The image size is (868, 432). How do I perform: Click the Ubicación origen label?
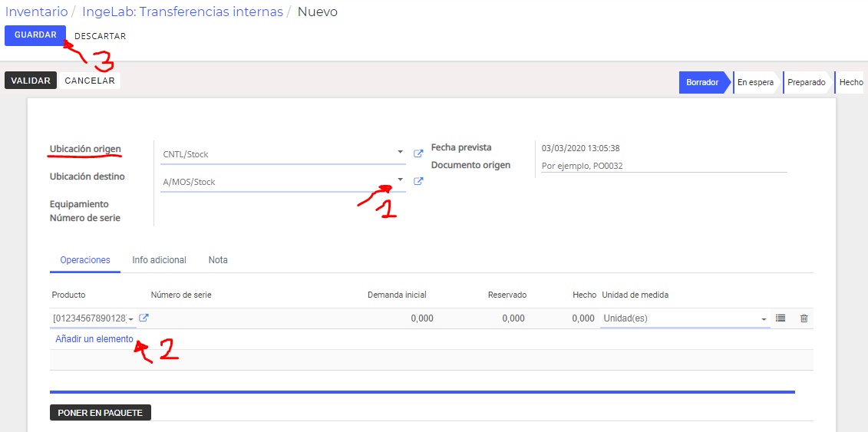pos(85,149)
